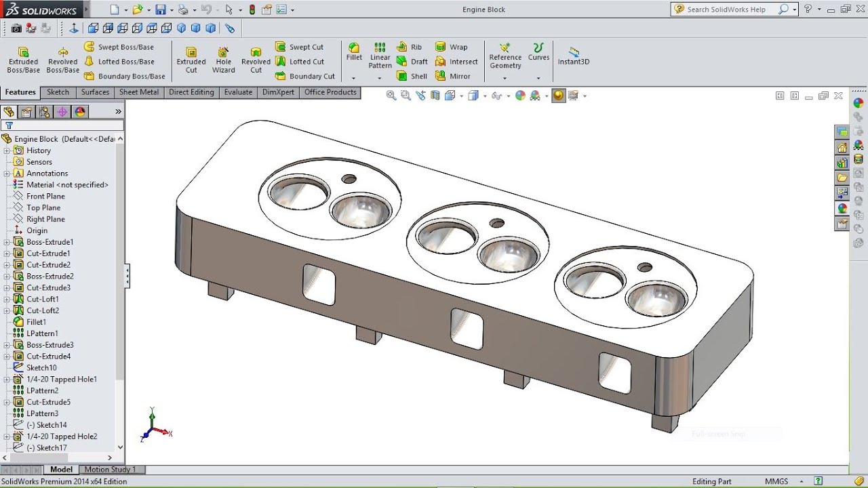Expand Cut-Loft1 in the feature tree
868x488 pixels.
tap(7, 299)
